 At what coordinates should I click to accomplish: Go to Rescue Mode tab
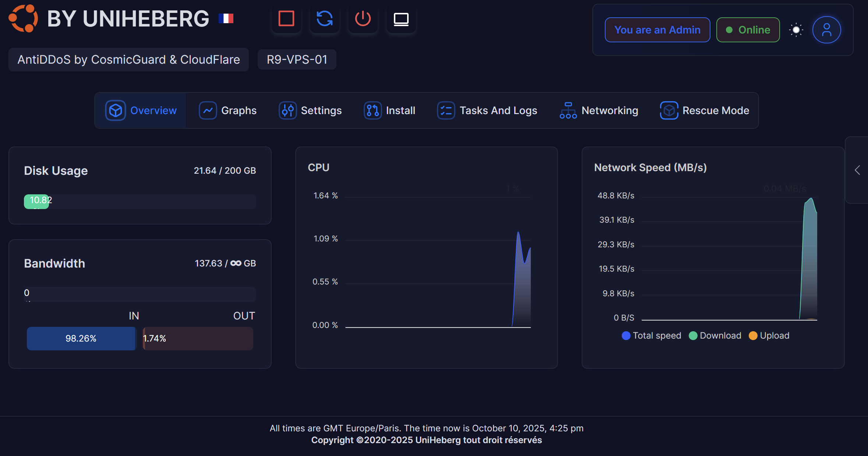coord(705,110)
